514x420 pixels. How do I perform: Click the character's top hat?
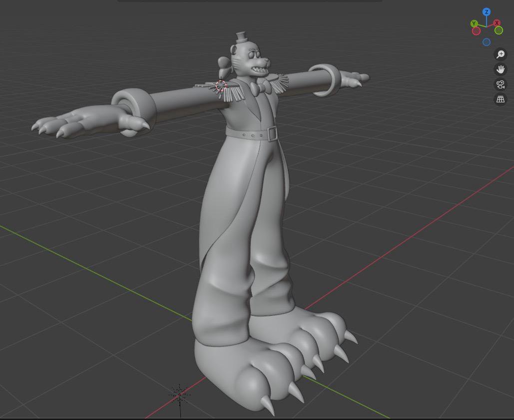241,36
